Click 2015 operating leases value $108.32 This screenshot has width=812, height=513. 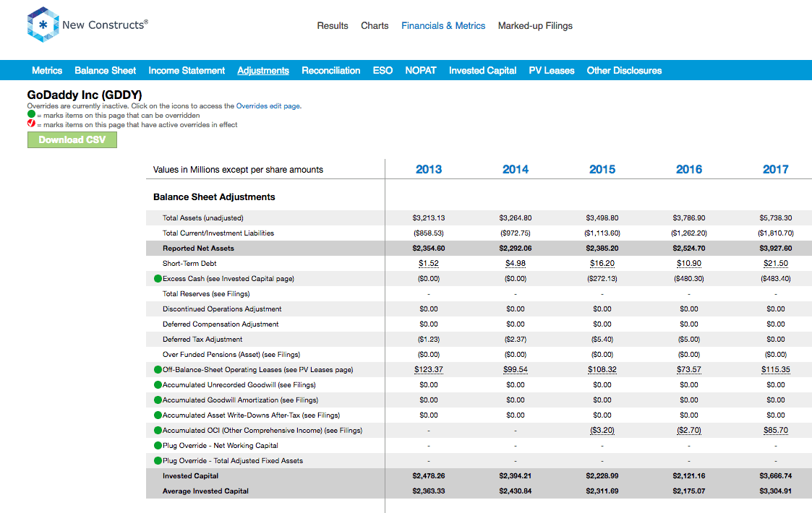pos(602,370)
